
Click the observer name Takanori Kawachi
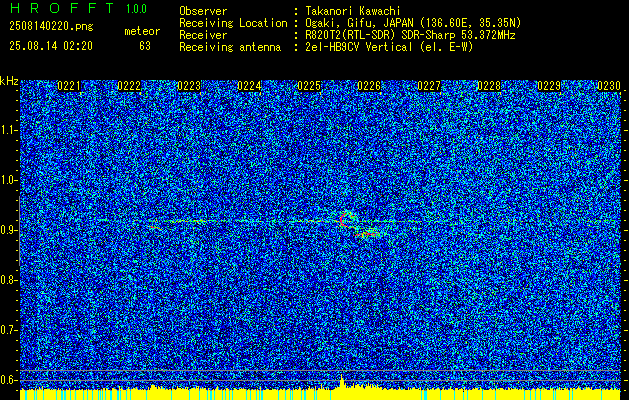coord(353,11)
